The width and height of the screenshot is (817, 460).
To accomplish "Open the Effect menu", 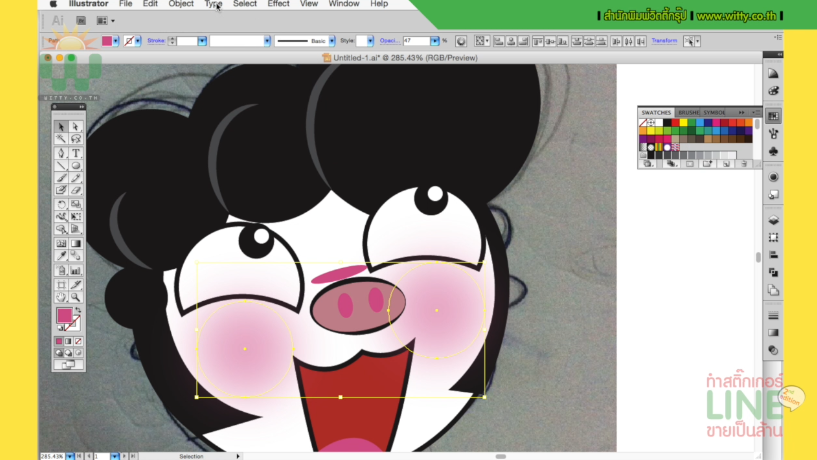I will [278, 4].
